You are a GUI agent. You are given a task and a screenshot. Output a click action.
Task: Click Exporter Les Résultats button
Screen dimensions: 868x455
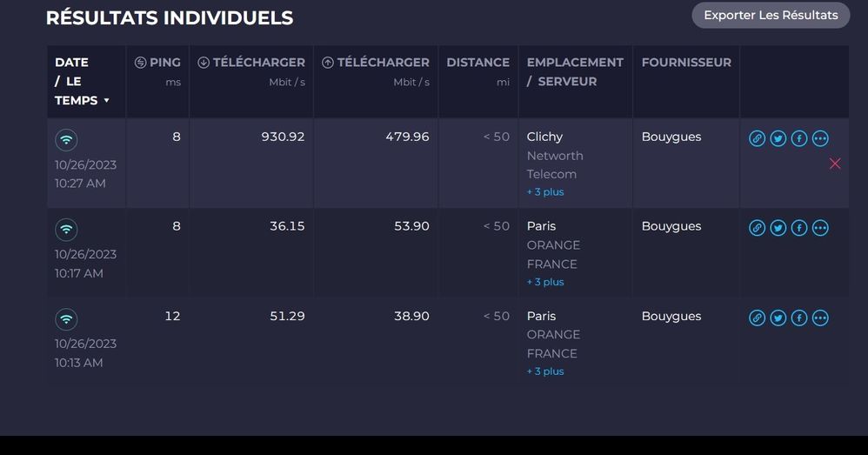click(x=771, y=15)
